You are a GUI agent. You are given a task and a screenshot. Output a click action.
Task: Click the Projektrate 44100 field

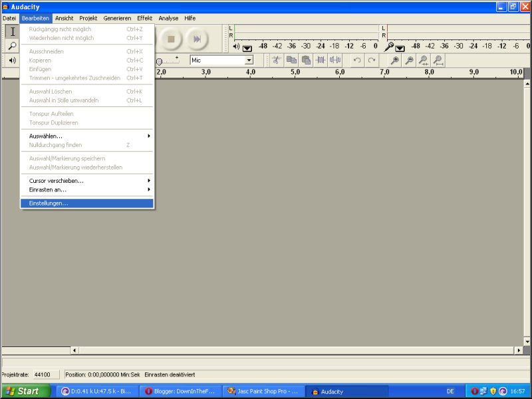click(47, 374)
